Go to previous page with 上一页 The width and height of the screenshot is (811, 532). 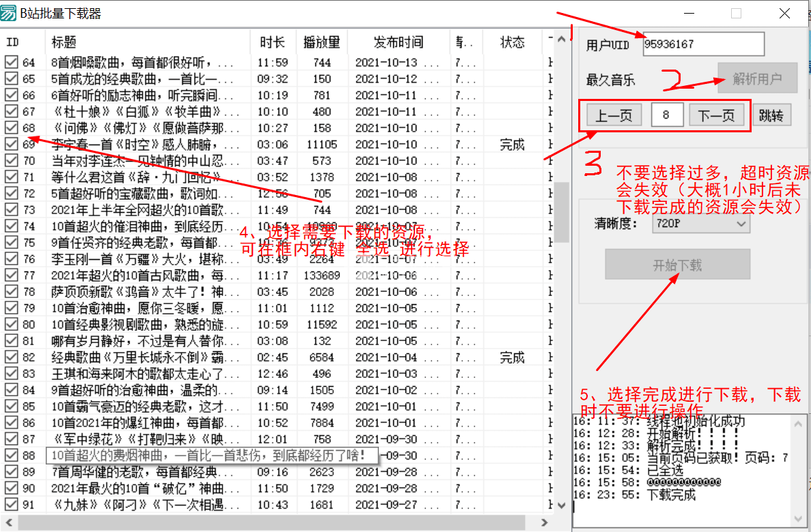click(x=614, y=115)
